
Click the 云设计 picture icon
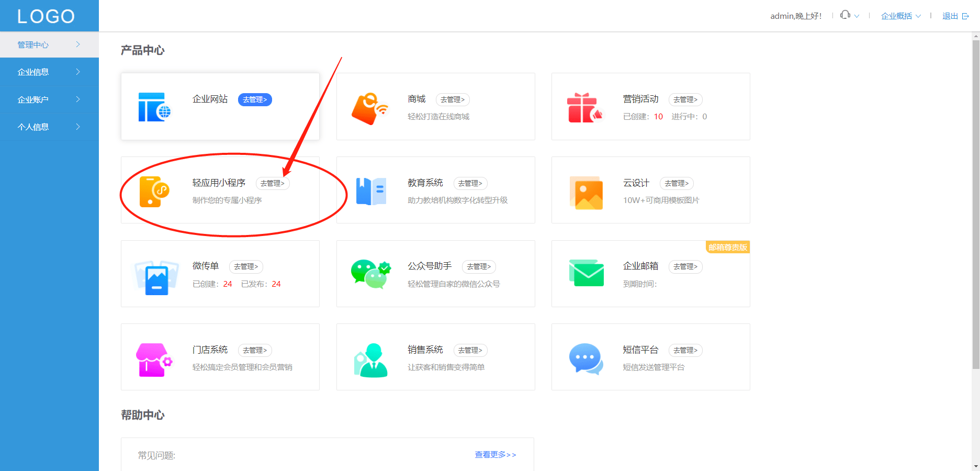pos(587,193)
